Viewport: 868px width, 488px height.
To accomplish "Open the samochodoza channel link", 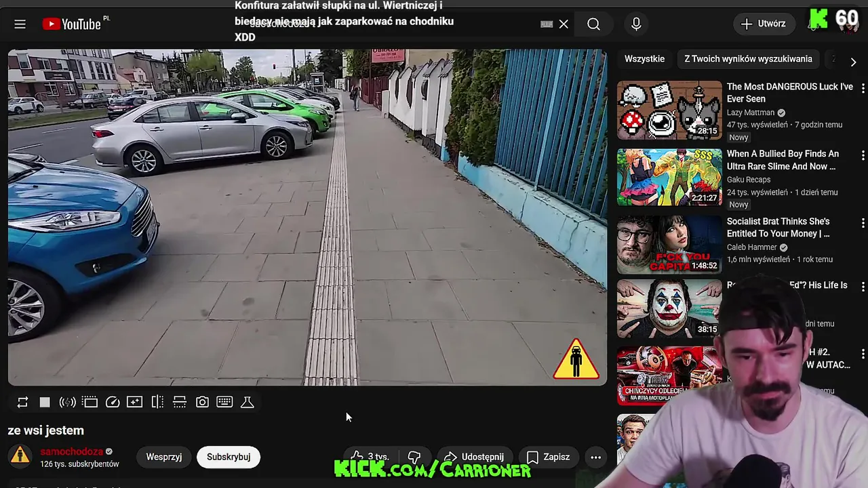I will click(72, 451).
